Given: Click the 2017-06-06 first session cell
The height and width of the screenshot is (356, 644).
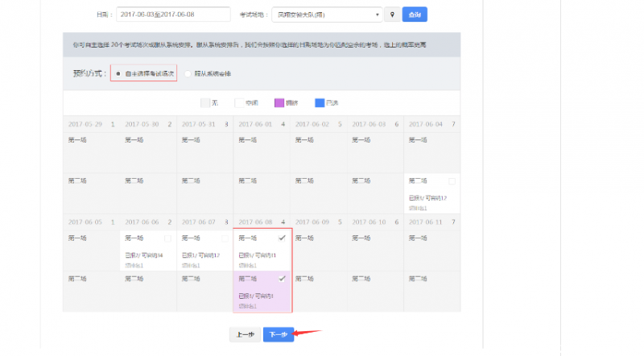Looking at the screenshot, I should tap(147, 250).
